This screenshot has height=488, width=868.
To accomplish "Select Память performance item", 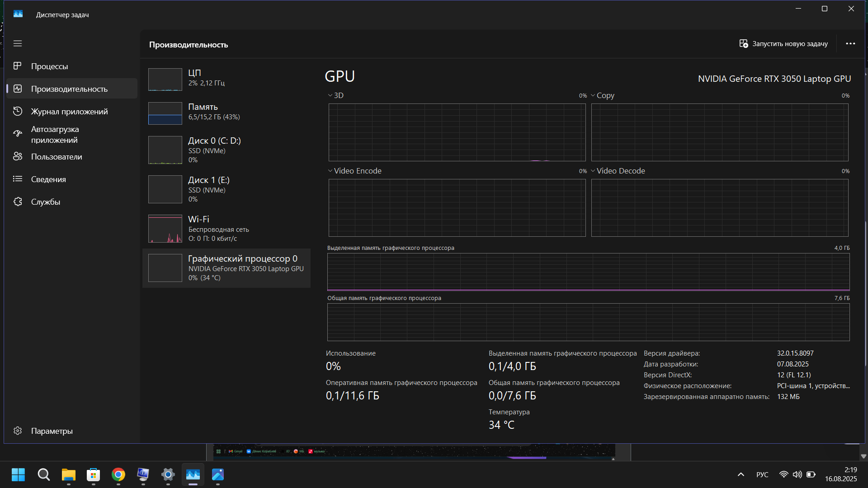I will tap(226, 113).
